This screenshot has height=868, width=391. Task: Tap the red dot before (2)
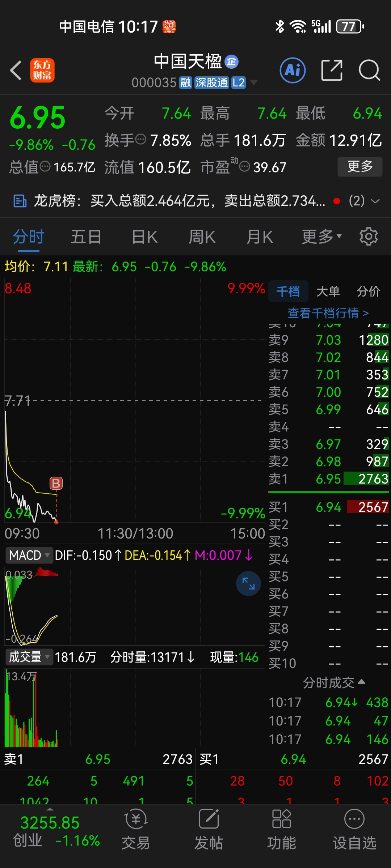[337, 201]
